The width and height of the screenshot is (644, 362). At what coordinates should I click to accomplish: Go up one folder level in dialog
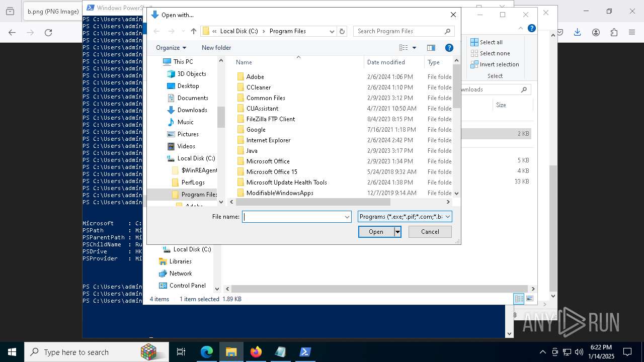point(194,31)
